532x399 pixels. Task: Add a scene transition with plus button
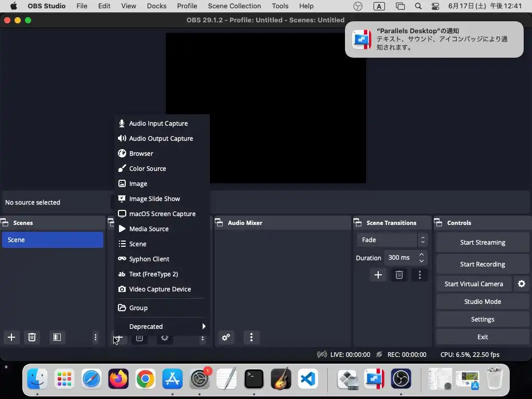point(378,275)
